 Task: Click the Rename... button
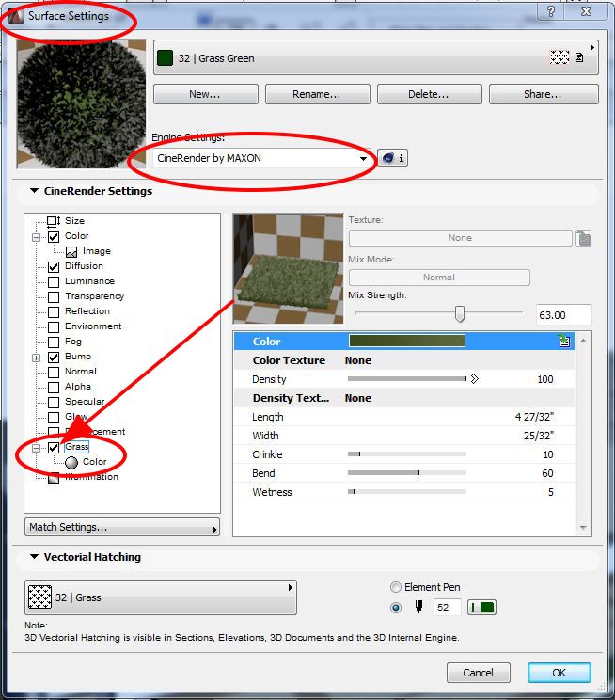[x=317, y=94]
